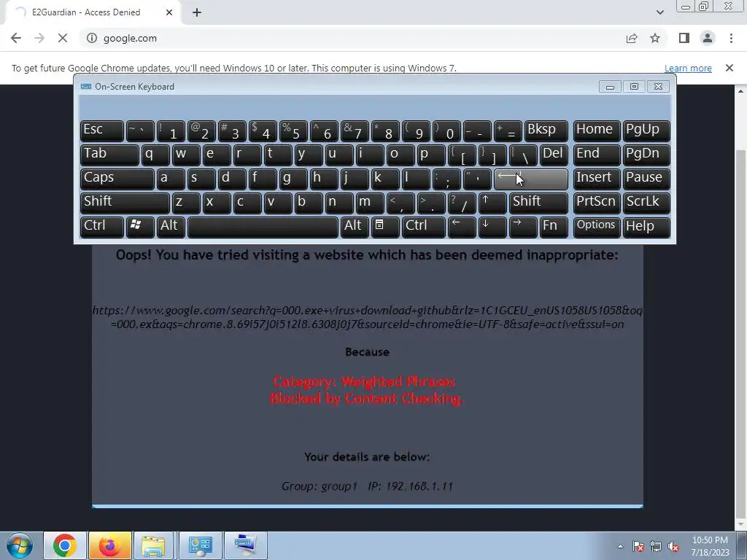Click the backslash key
Screen dimensions: 747x560
pyautogui.click(x=522, y=155)
